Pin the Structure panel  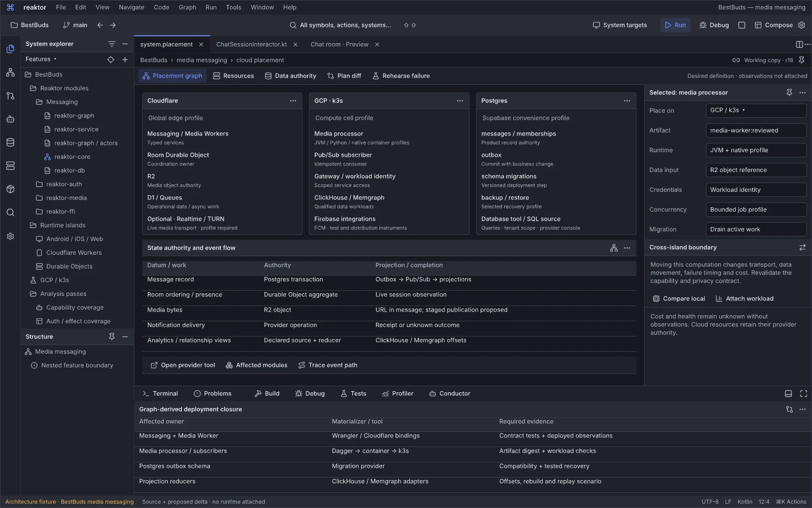point(112,336)
